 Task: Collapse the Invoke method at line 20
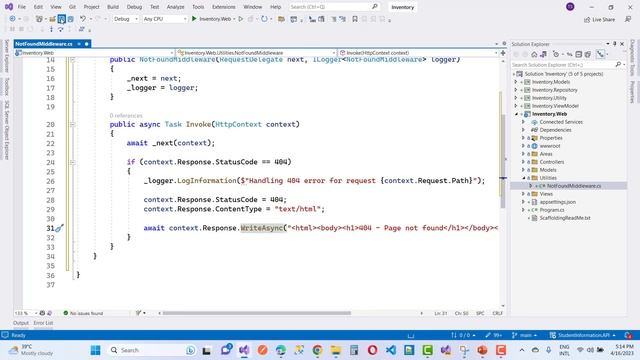72,124
